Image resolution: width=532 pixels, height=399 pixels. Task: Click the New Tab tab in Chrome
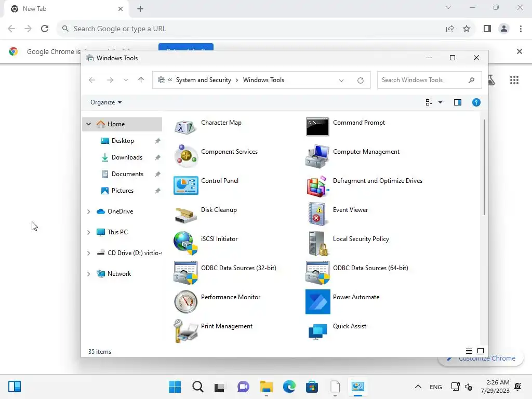(x=66, y=9)
